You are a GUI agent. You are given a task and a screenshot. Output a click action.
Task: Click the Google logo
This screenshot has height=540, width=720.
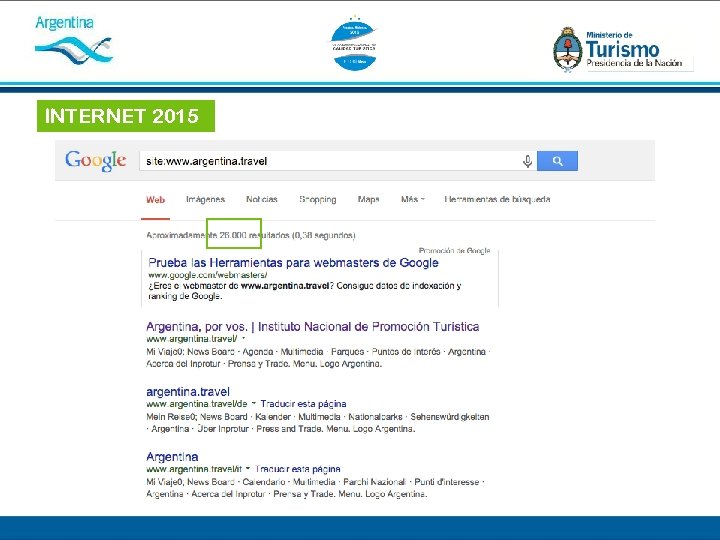tap(96, 161)
